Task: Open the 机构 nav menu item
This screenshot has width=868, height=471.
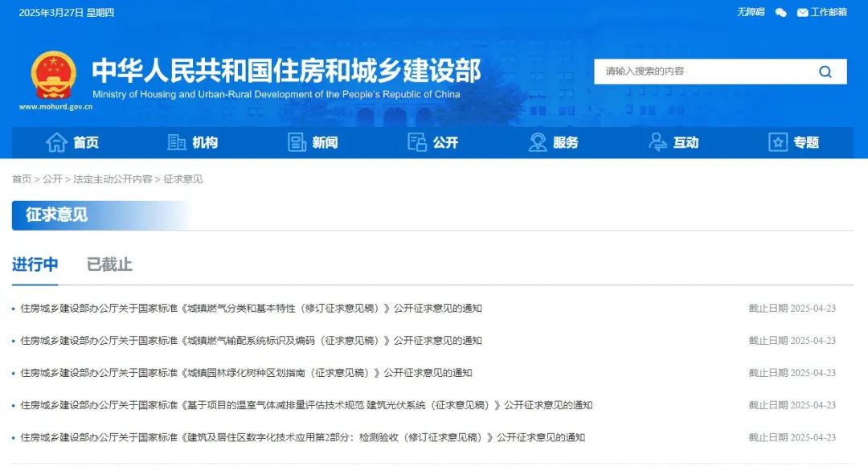Action: pyautogui.click(x=205, y=143)
